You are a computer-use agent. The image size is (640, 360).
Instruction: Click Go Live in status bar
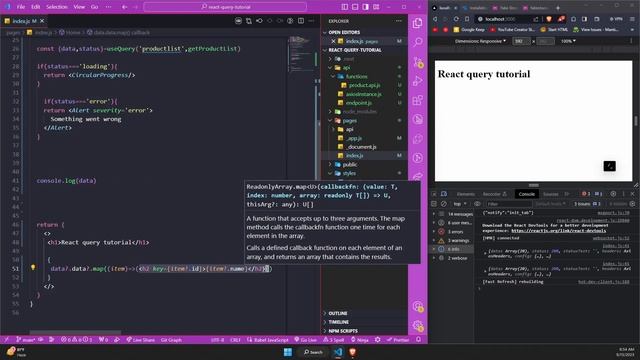(305, 340)
